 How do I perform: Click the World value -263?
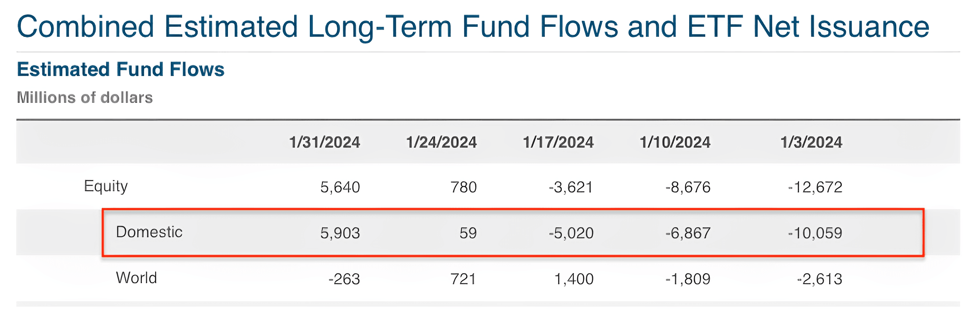[344, 279]
